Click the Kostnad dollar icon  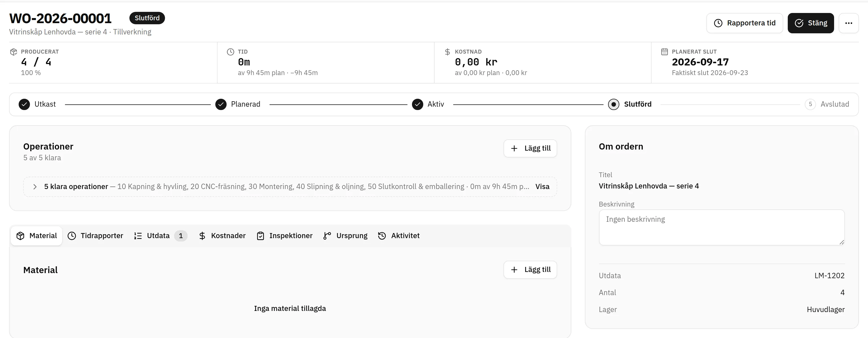(448, 52)
